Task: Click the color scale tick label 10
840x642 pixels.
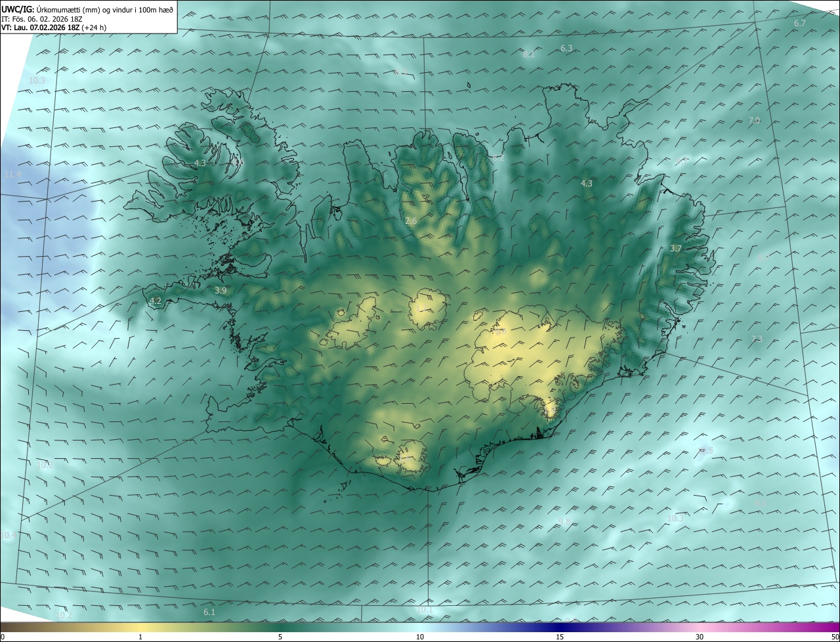Action: tap(420, 637)
